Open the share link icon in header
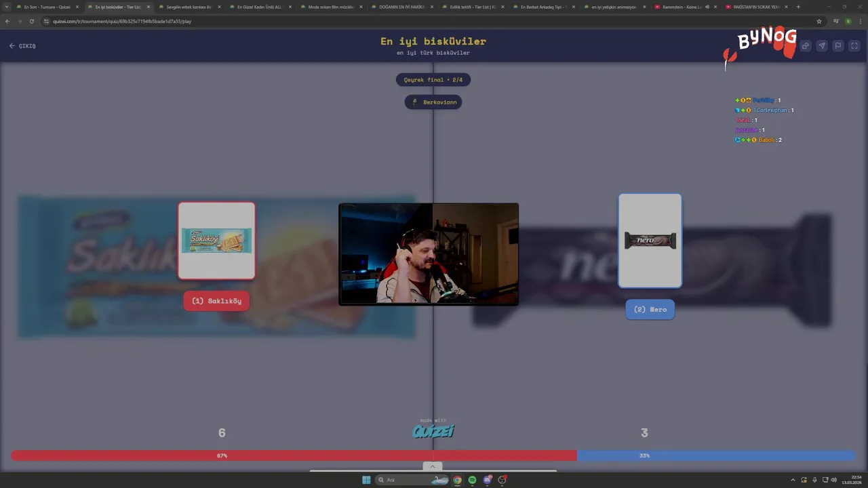This screenshot has height=488, width=868. tap(805, 46)
